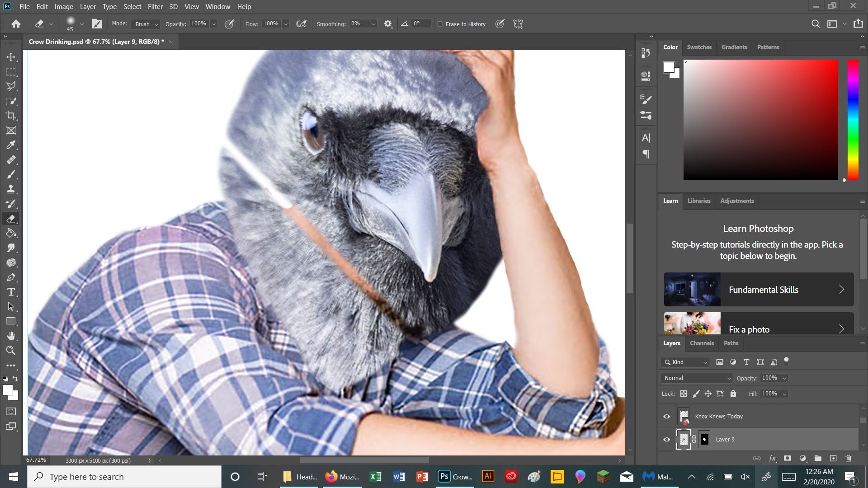Create a new layer

(x=833, y=458)
